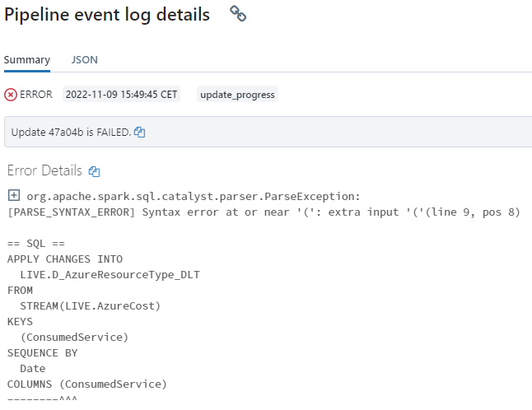This screenshot has width=532, height=410.
Task: Click the ERROR level label
Action: click(x=36, y=95)
